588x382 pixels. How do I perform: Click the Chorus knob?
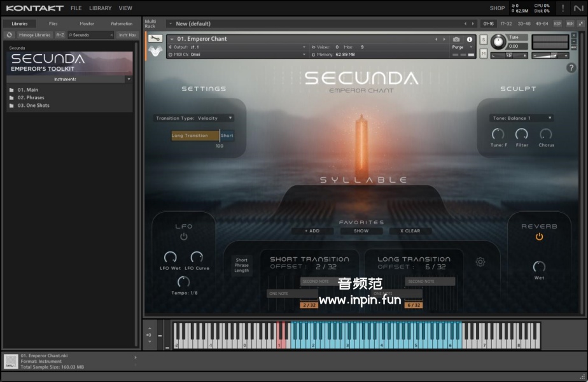point(545,134)
